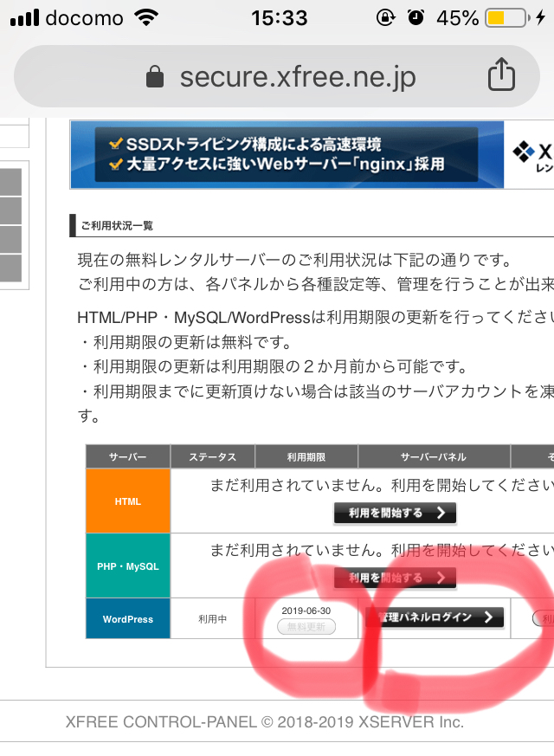Click the XFREE CONTROL-PANEL copyright footer text
This screenshot has width=554, height=756.
(x=265, y=721)
